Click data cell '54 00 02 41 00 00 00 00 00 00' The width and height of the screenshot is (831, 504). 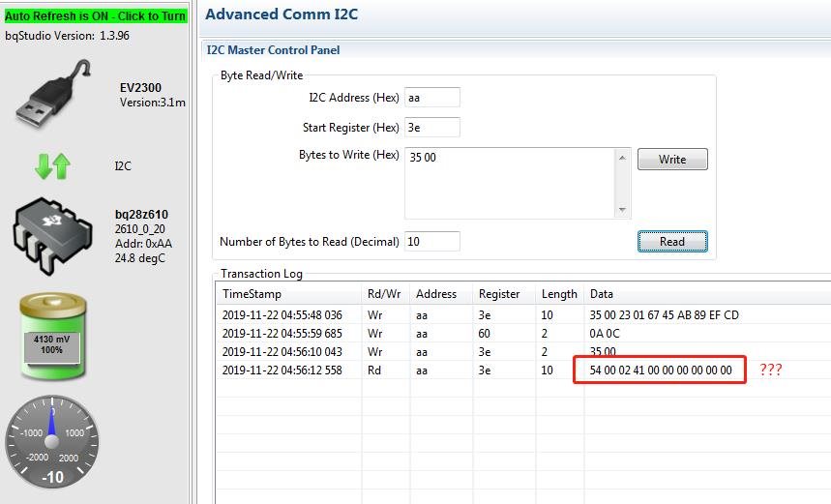click(661, 370)
